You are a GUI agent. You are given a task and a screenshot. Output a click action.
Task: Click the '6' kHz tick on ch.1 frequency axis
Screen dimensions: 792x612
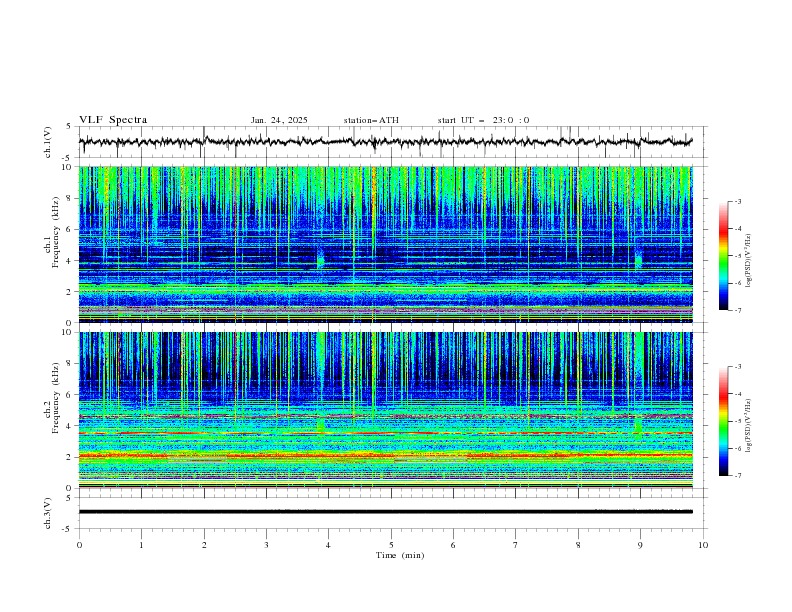[x=69, y=229]
